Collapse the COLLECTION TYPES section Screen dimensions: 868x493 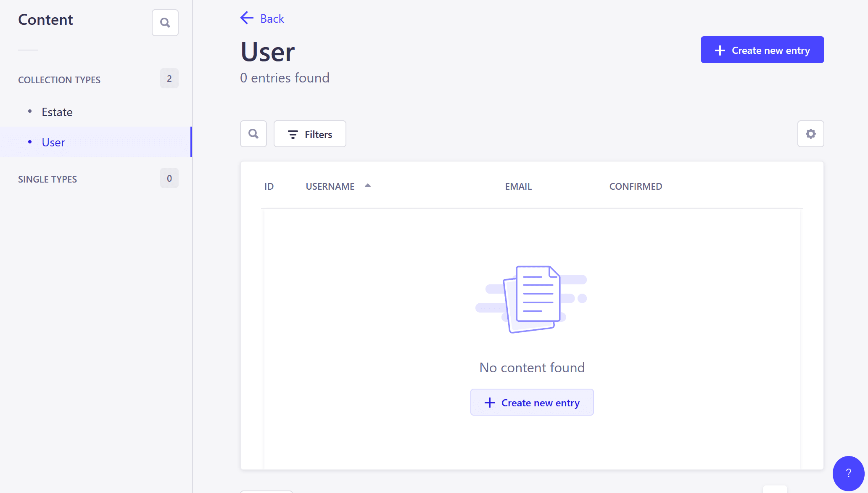point(59,80)
